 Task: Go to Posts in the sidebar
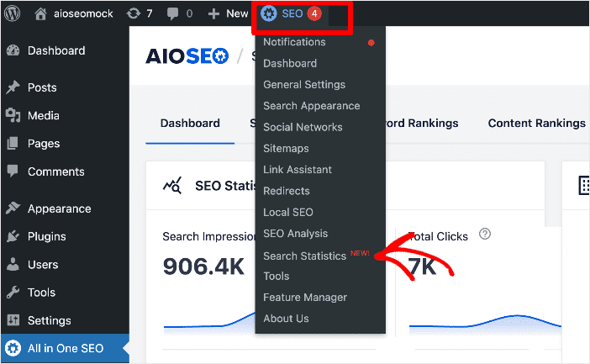pyautogui.click(x=42, y=87)
